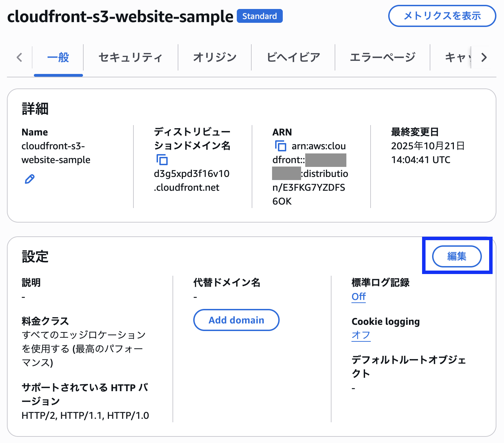Viewport: 504px width, 443px height.
Task: Click the オフ link under Cookie logging
Action: (x=361, y=335)
